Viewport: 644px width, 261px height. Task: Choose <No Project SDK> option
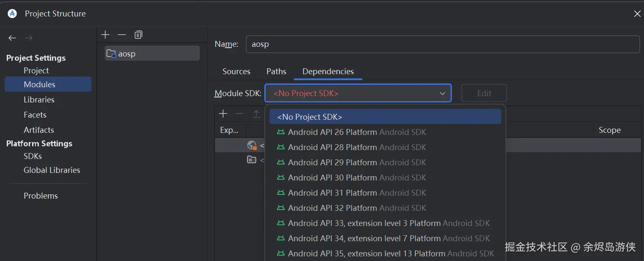[385, 117]
